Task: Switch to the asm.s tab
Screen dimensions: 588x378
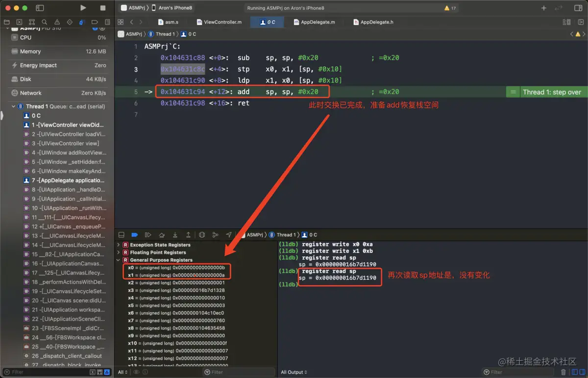Action: [x=169, y=22]
